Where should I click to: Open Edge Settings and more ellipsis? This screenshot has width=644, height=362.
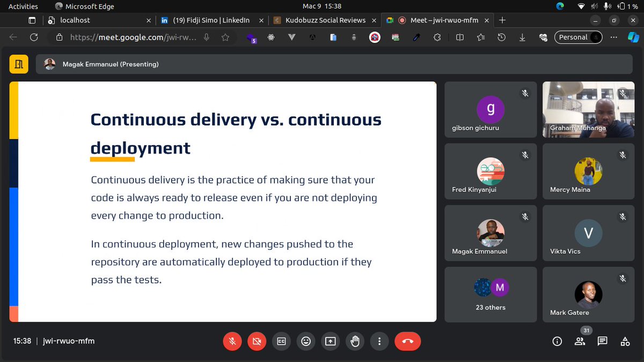click(x=614, y=38)
